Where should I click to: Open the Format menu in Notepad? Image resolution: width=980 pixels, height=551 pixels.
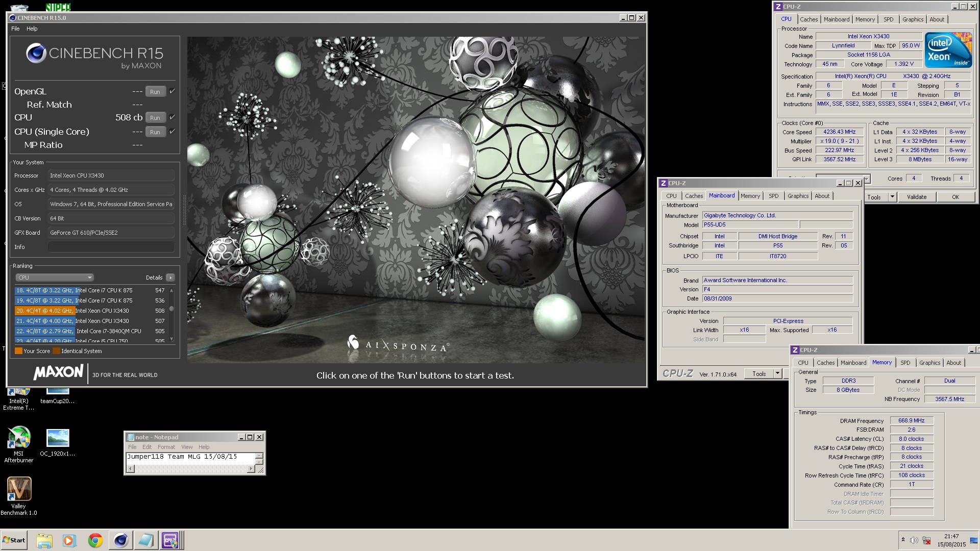(x=166, y=447)
